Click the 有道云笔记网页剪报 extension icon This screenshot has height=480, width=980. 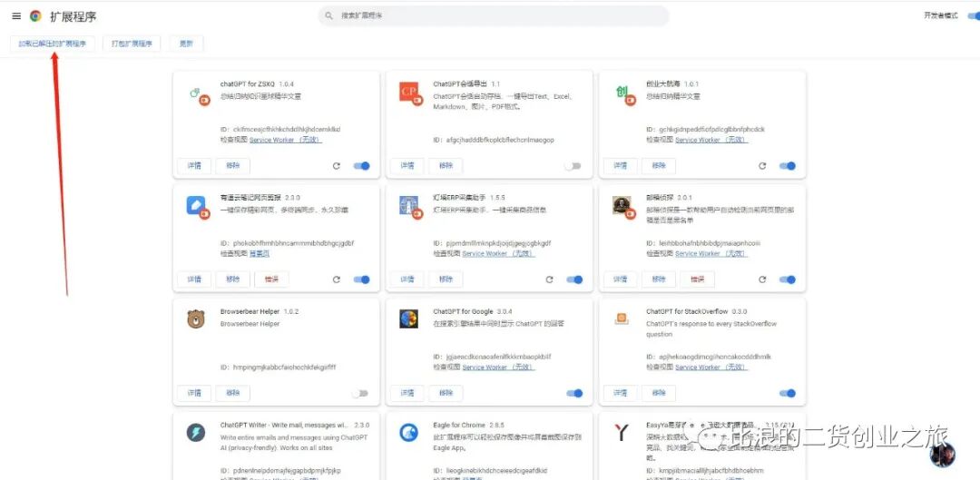(198, 207)
